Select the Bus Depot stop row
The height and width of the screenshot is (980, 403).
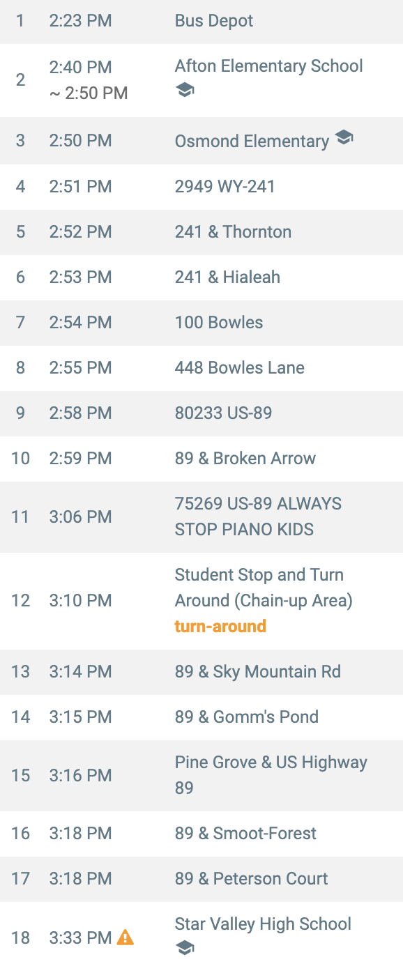click(201, 21)
